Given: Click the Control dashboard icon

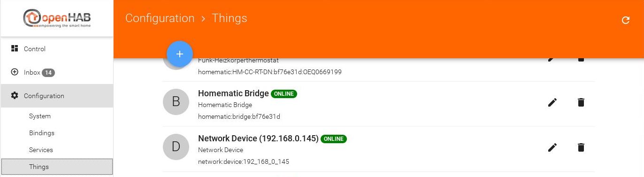Looking at the screenshot, I should (15, 48).
